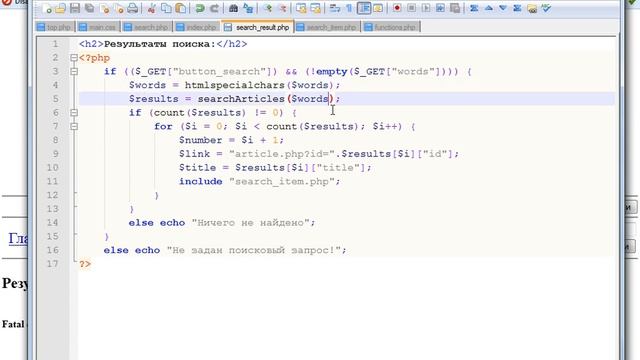The height and width of the screenshot is (360, 640).
Task: Click the htmlspecialchars call on line 4
Action: pyautogui.click(x=235, y=85)
